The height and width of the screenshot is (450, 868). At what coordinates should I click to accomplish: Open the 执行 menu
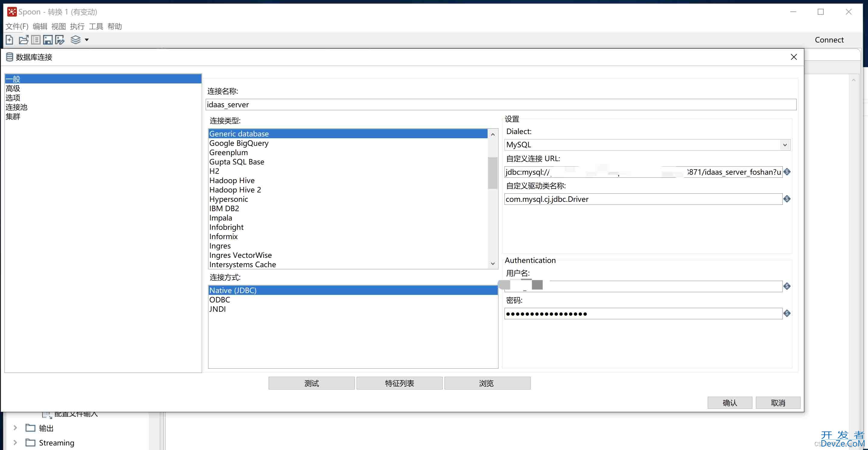pyautogui.click(x=77, y=26)
